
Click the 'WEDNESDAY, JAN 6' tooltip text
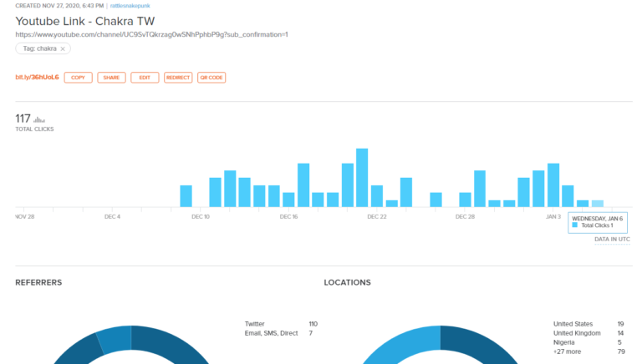[598, 219]
